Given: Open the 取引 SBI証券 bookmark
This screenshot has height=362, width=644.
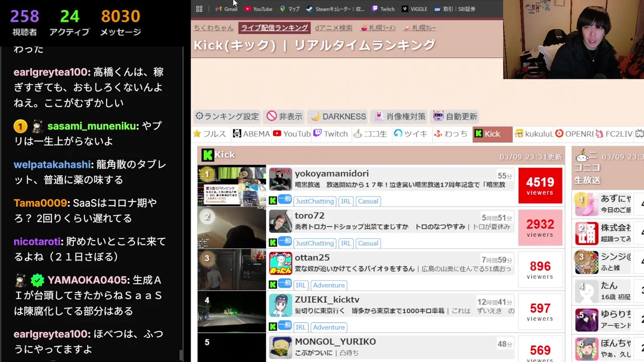Looking at the screenshot, I should tap(454, 9).
